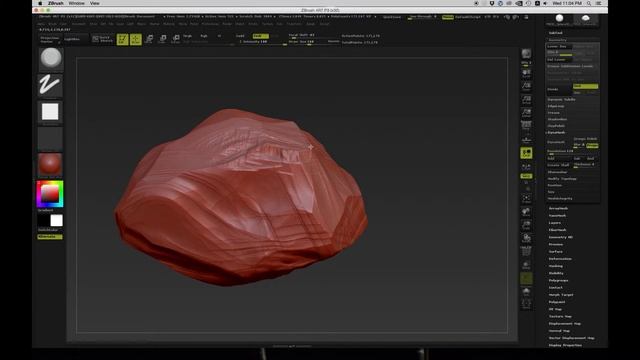Click the AAHalf icon on the right shelf

526,113
